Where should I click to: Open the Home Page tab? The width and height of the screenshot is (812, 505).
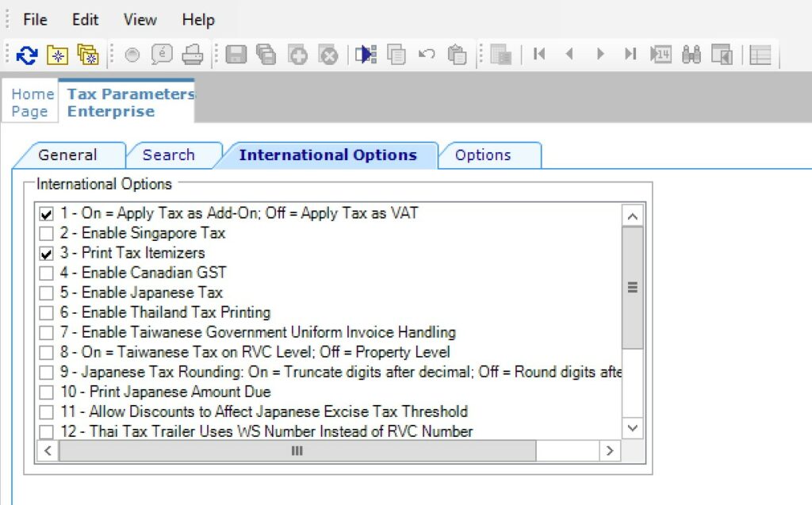32,102
